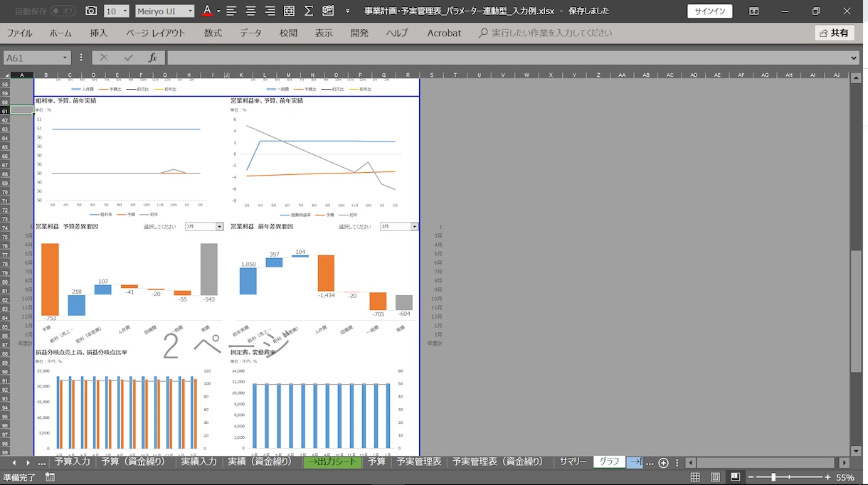Click the サインイン button

(710, 11)
